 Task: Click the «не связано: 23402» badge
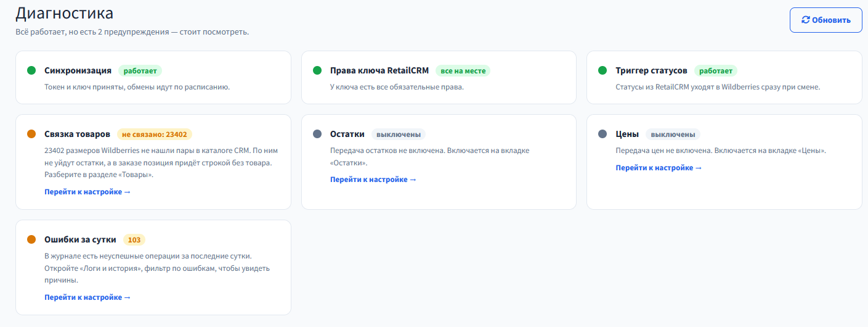pos(155,134)
